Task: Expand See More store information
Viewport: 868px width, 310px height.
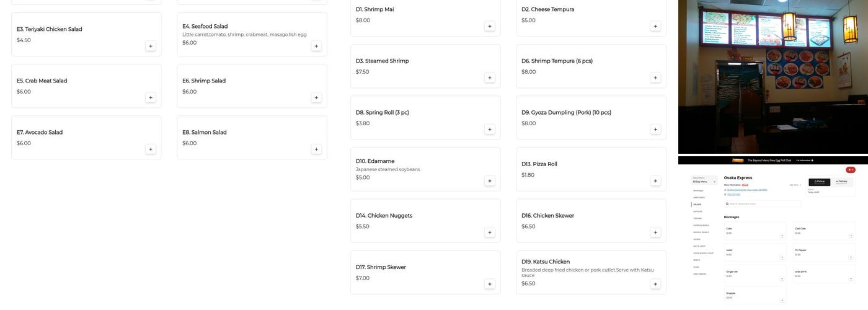Action: [795, 185]
